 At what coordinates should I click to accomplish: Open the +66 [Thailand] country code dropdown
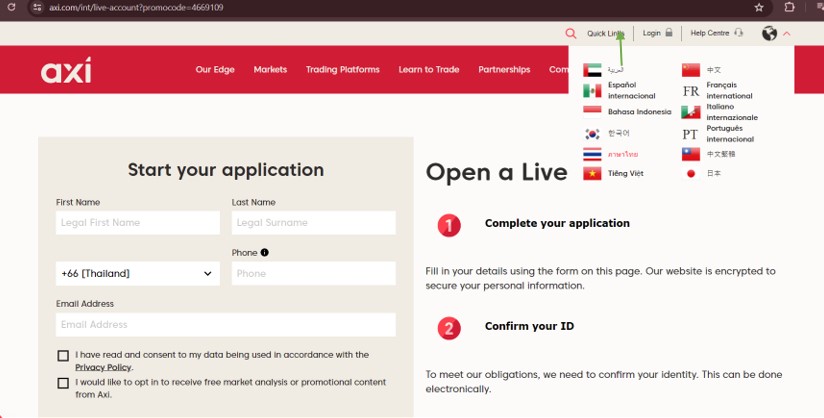[138, 273]
